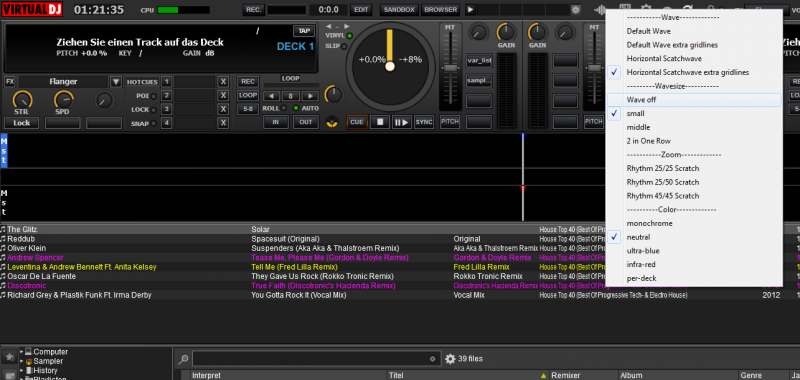Click the search magnifier icon
Image resolution: width=800 pixels, height=380 pixels.
click(184, 359)
